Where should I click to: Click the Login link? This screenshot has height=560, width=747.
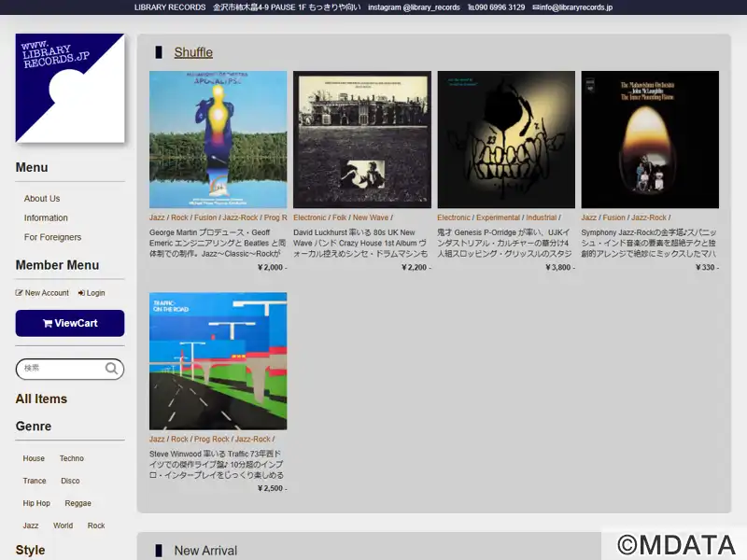92,293
